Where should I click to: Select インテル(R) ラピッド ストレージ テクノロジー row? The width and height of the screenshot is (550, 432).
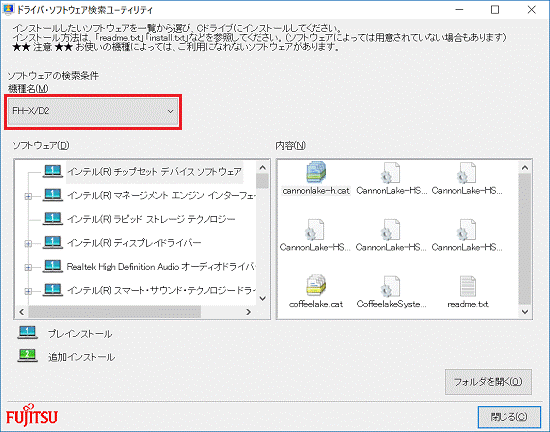[x=151, y=219]
